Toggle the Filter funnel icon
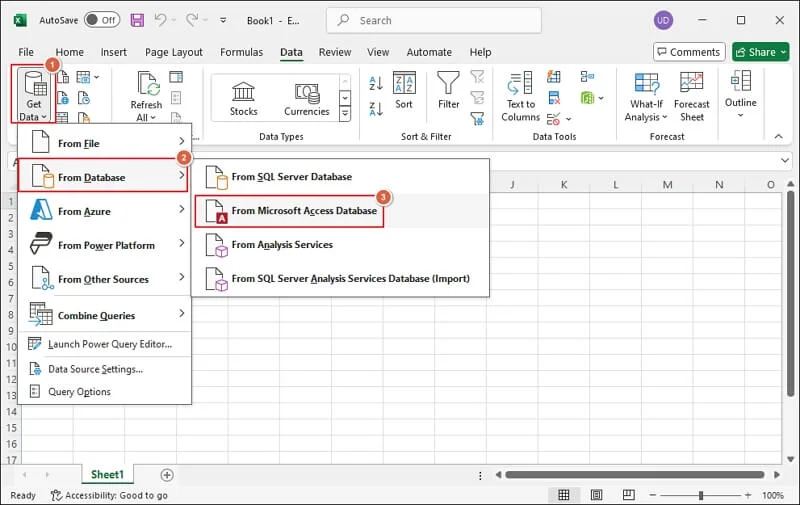Viewport: 800px width, 505px height. tap(448, 91)
